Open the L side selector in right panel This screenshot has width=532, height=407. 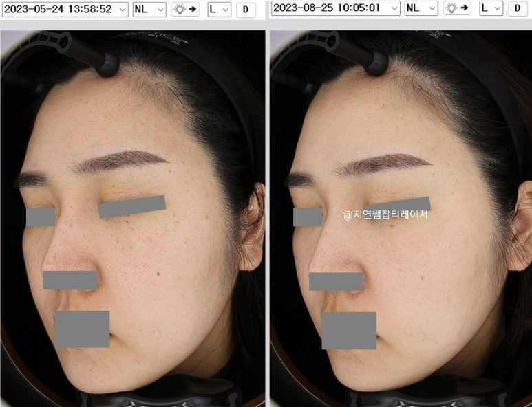[491, 8]
